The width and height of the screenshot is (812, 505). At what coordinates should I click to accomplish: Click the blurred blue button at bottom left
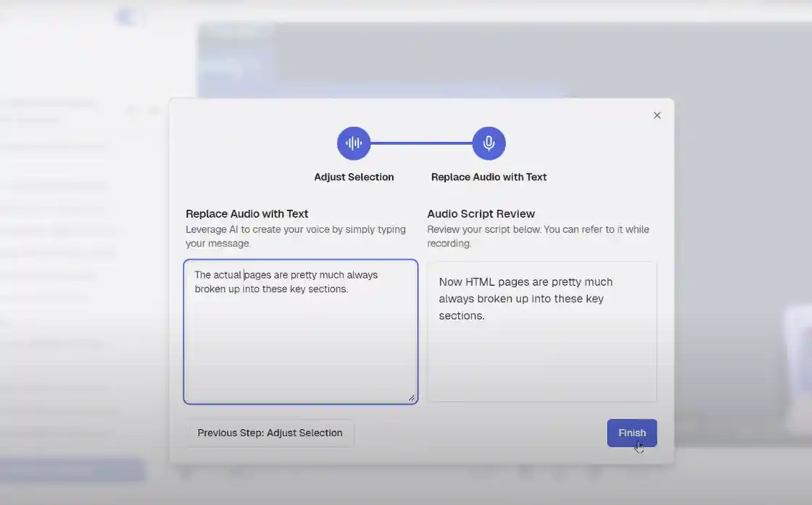pos(72,470)
